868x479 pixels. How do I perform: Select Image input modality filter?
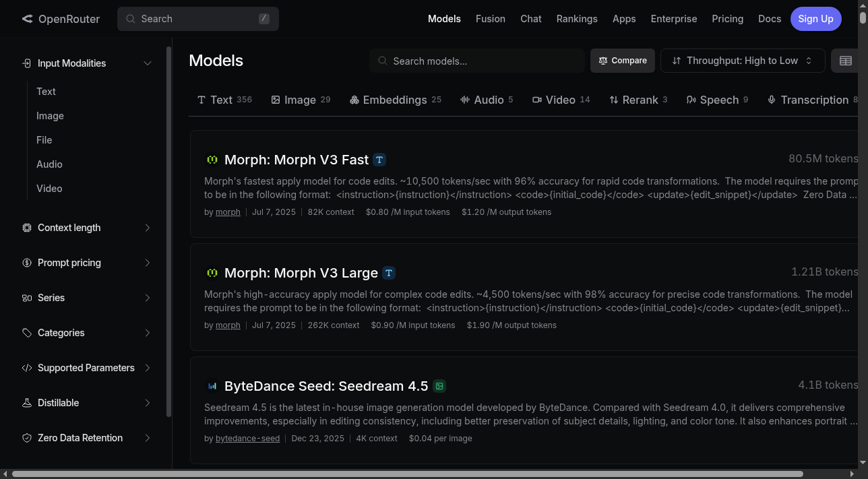(50, 116)
